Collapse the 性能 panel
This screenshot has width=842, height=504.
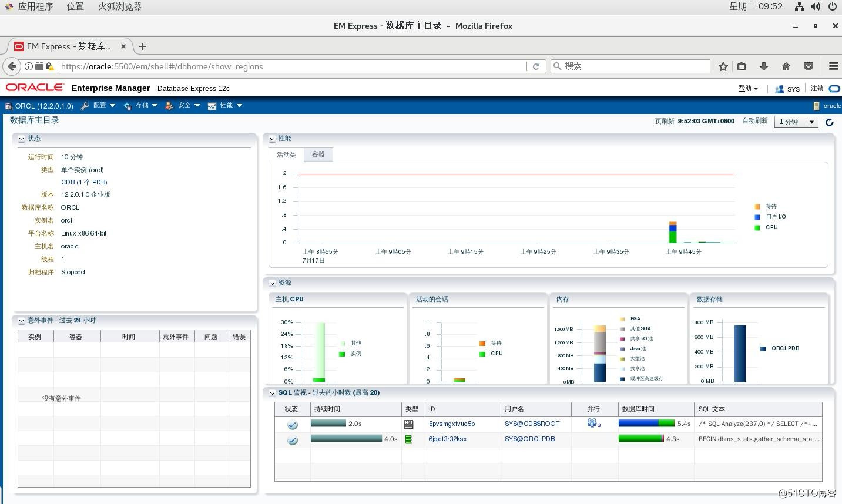(x=272, y=139)
